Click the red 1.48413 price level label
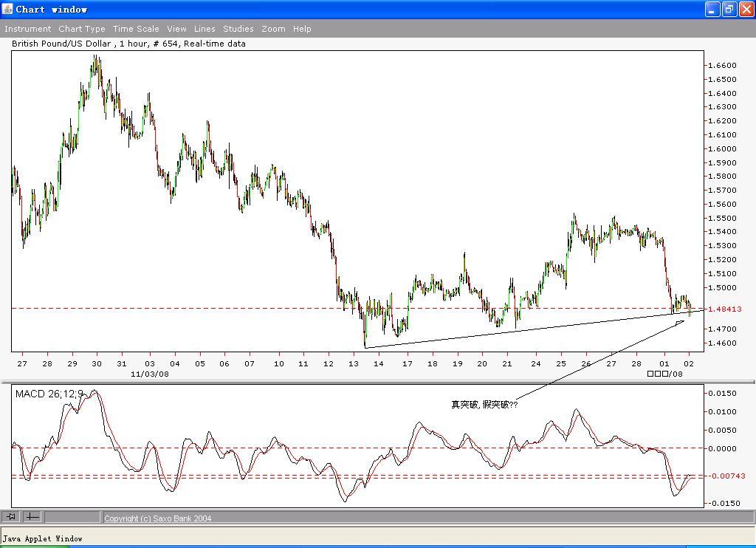Screen dimensions: 756x548 tap(725, 309)
